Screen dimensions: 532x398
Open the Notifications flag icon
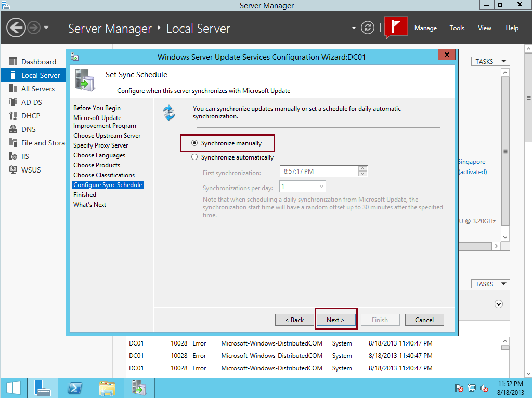[x=396, y=27]
